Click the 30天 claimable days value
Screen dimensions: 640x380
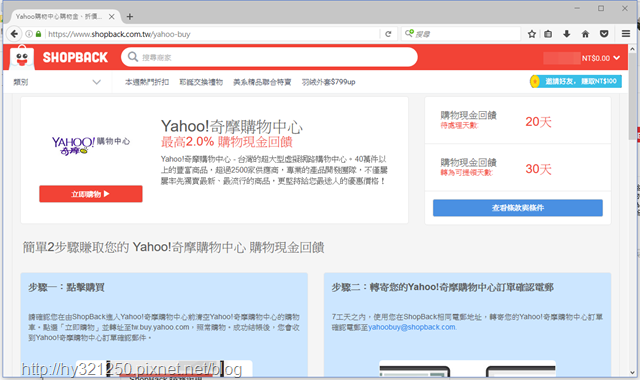click(538, 169)
